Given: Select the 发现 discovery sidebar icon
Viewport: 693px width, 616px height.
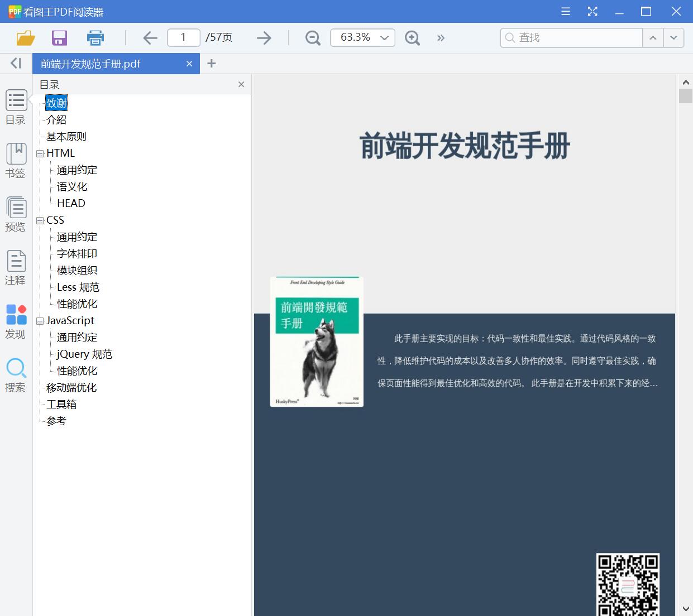Looking at the screenshot, I should coord(16,319).
